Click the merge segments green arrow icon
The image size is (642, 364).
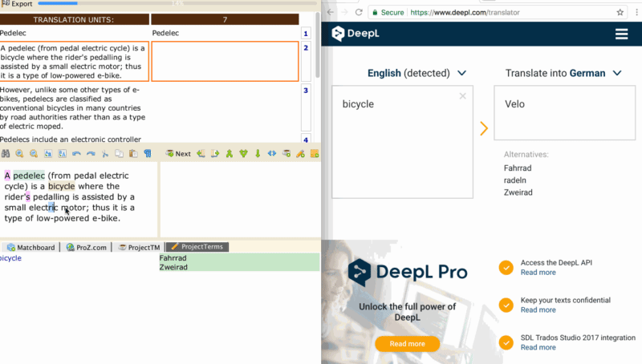click(x=230, y=154)
